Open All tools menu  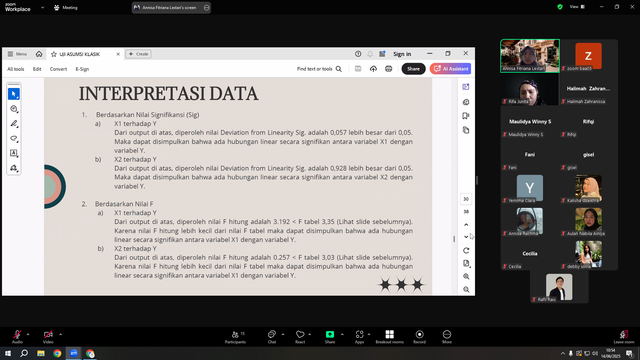tap(16, 69)
